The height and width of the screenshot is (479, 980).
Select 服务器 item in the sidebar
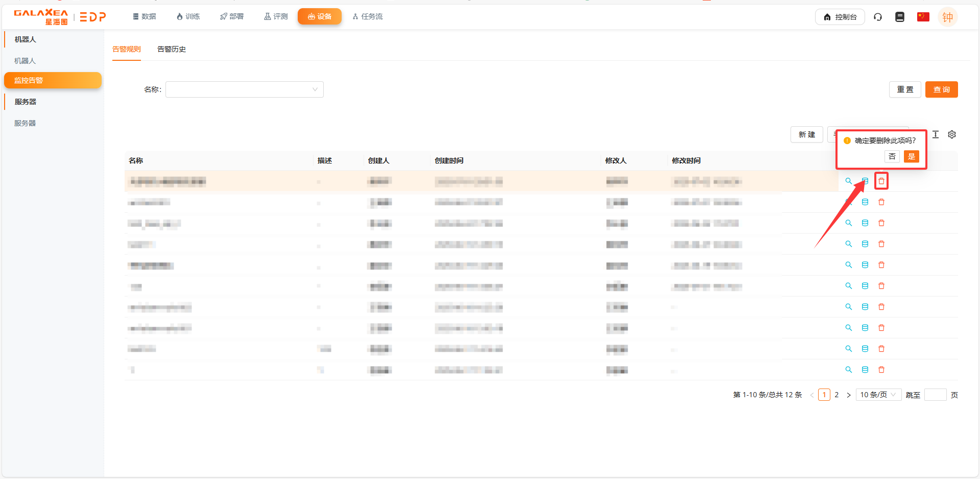click(25, 123)
